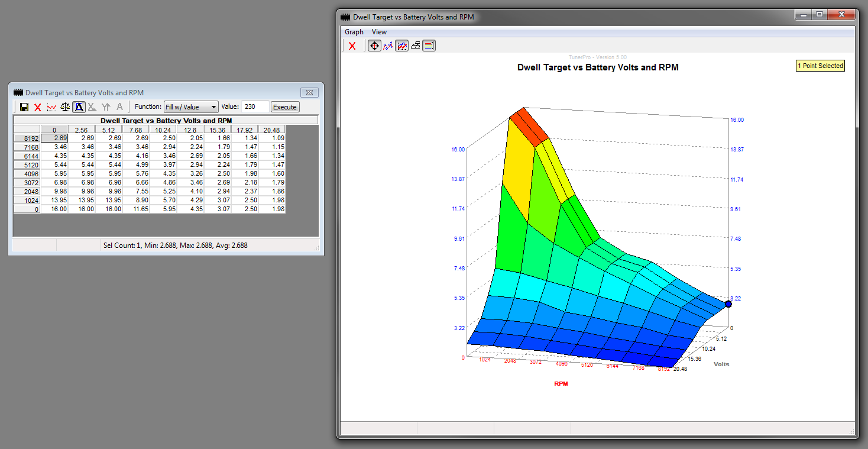Viewport: 868px width, 449px height.
Task: Click the 8192 row header in the table
Action: (x=27, y=138)
